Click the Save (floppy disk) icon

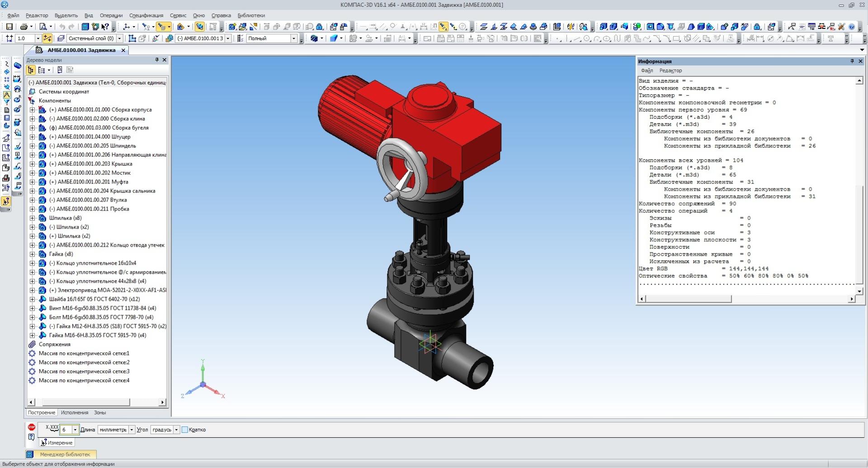(x=9, y=27)
